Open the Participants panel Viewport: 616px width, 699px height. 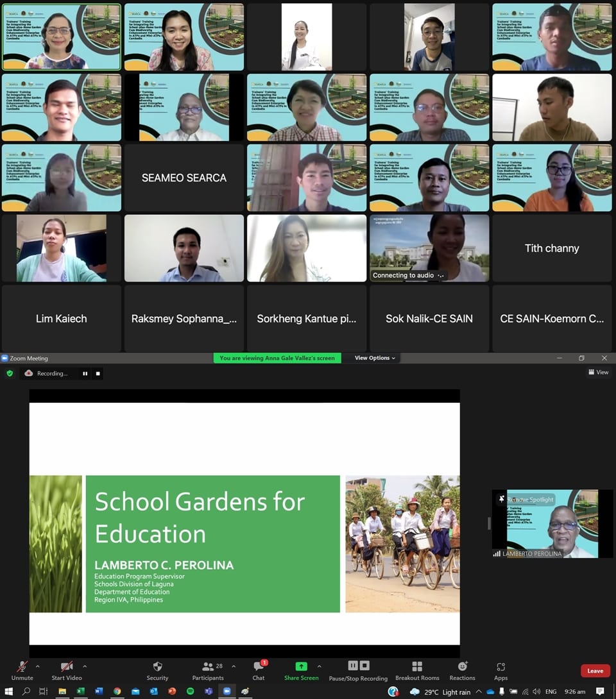point(208,670)
